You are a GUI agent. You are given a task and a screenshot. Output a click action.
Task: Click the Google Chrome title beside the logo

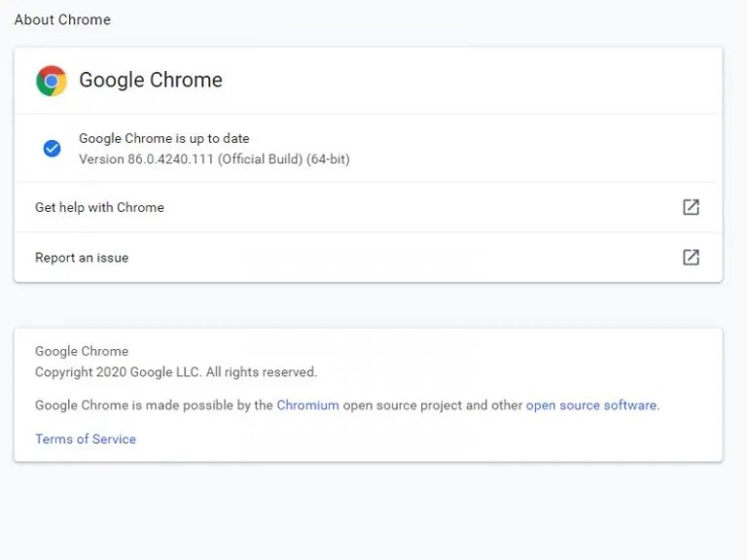click(151, 81)
